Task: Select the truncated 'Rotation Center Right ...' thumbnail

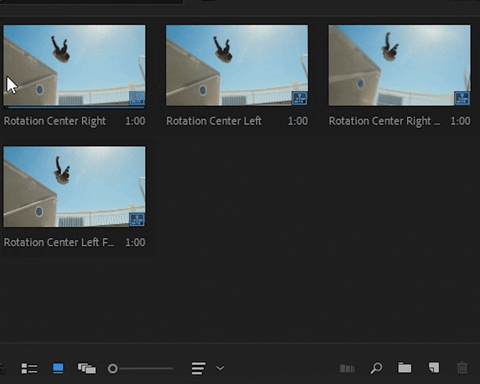Action: click(400, 65)
